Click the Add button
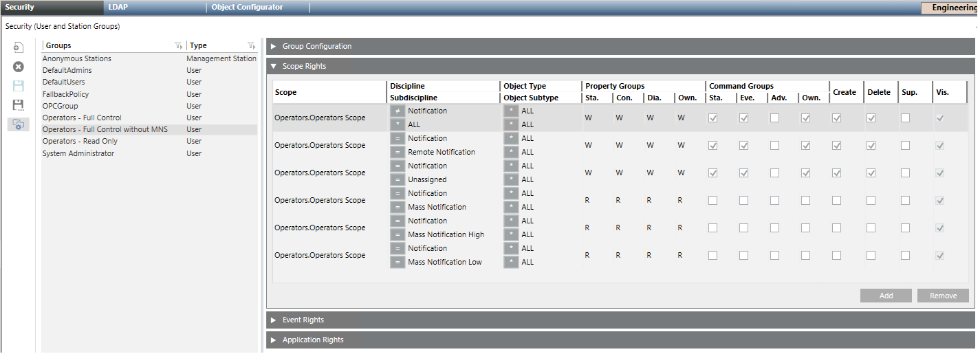Viewport: 980px width, 354px height. coord(886,296)
